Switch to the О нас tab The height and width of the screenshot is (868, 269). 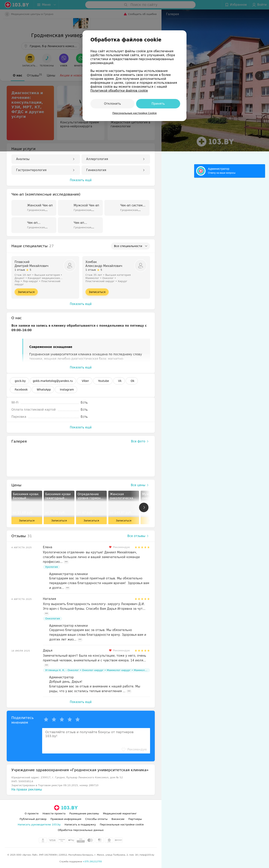18,76
